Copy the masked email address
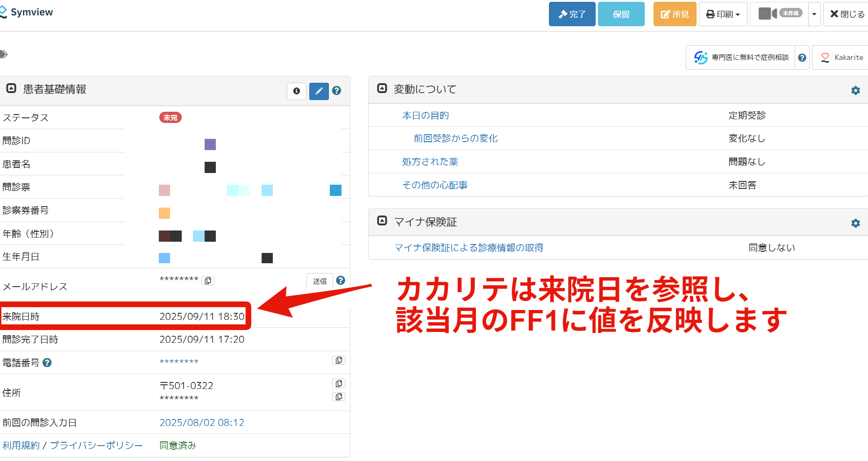 click(208, 281)
